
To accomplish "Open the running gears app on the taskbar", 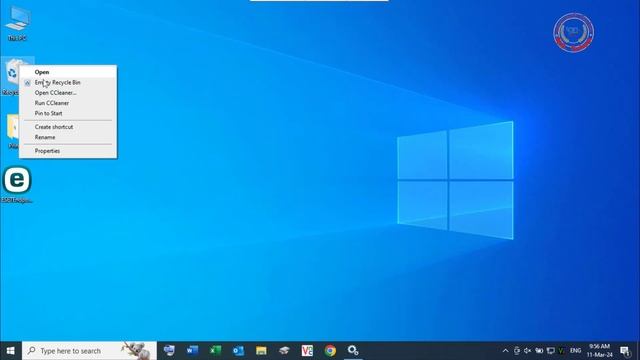I will point(353,351).
